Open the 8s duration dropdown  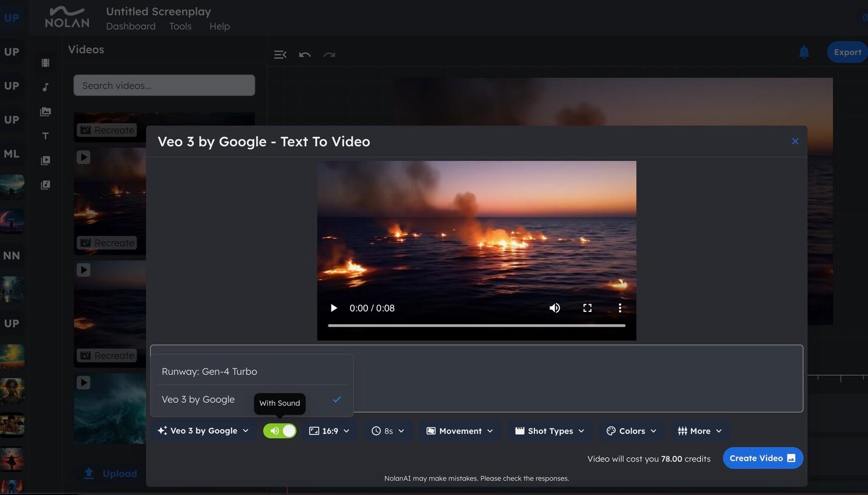(x=388, y=431)
